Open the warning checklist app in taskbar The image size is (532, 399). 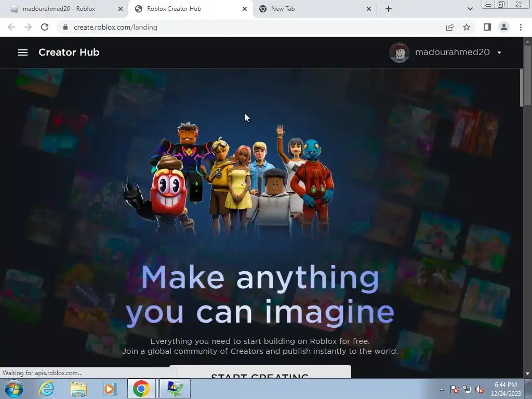pos(175,389)
